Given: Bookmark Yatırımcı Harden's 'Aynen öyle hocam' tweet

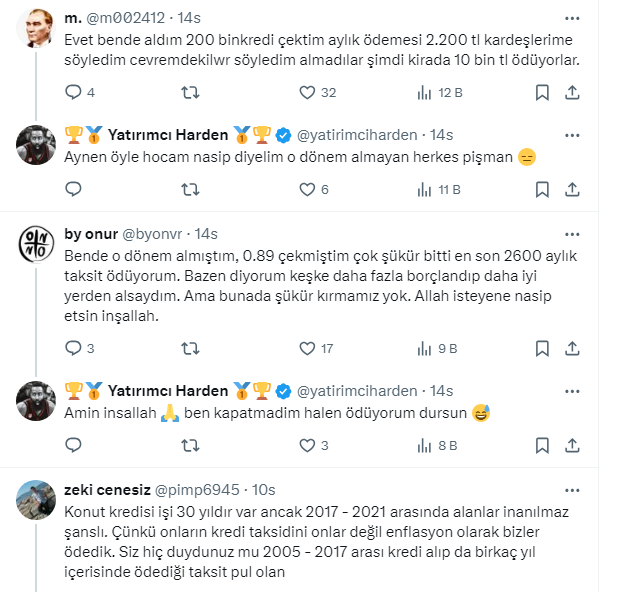Looking at the screenshot, I should pyautogui.click(x=541, y=189).
